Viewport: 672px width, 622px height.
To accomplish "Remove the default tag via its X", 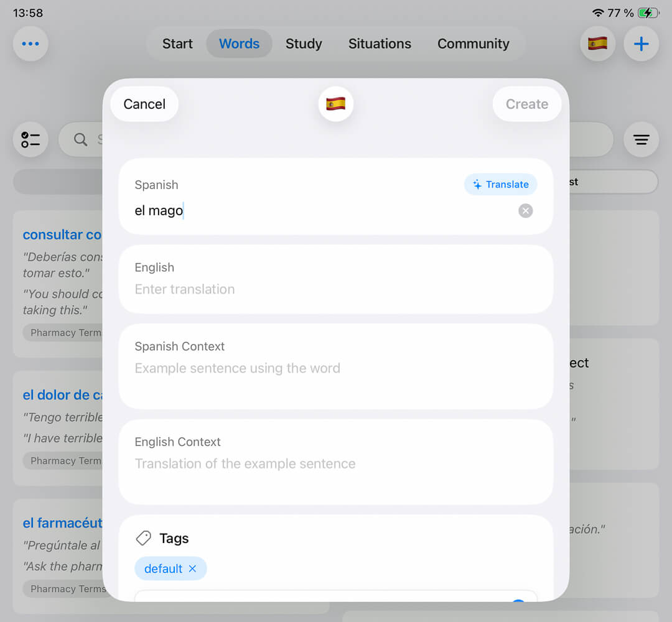I will pos(192,569).
